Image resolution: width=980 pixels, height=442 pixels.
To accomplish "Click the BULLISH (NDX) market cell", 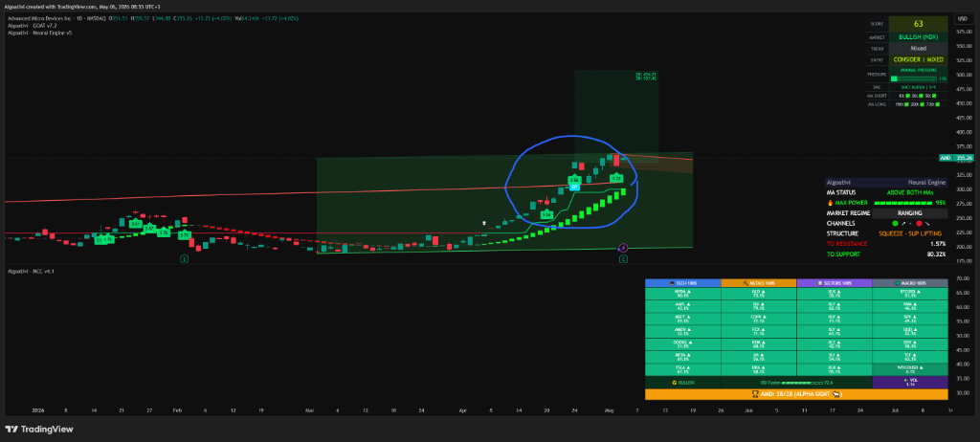I will click(918, 37).
